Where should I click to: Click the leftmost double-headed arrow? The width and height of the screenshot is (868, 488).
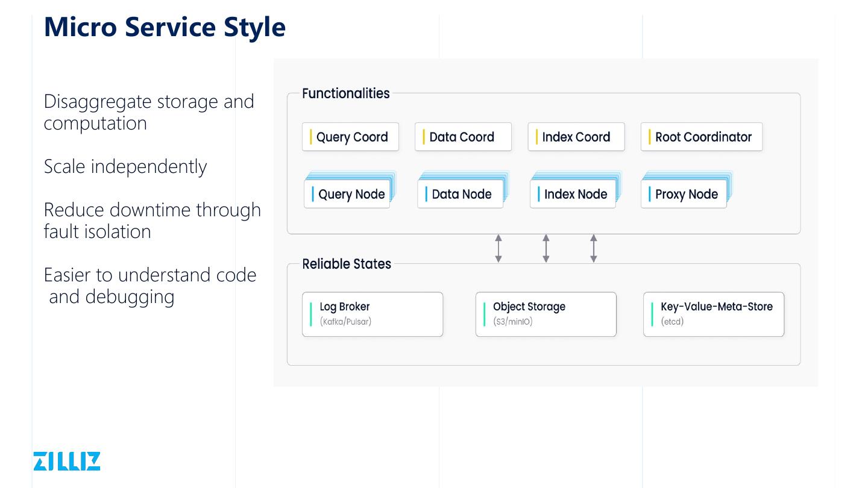[x=498, y=249]
